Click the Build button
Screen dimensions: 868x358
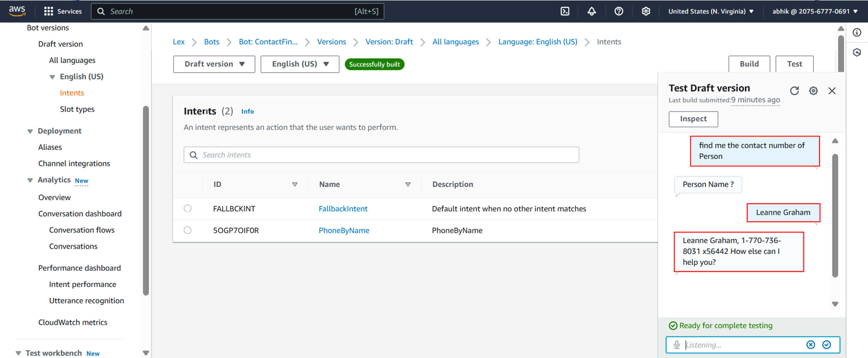pos(749,64)
